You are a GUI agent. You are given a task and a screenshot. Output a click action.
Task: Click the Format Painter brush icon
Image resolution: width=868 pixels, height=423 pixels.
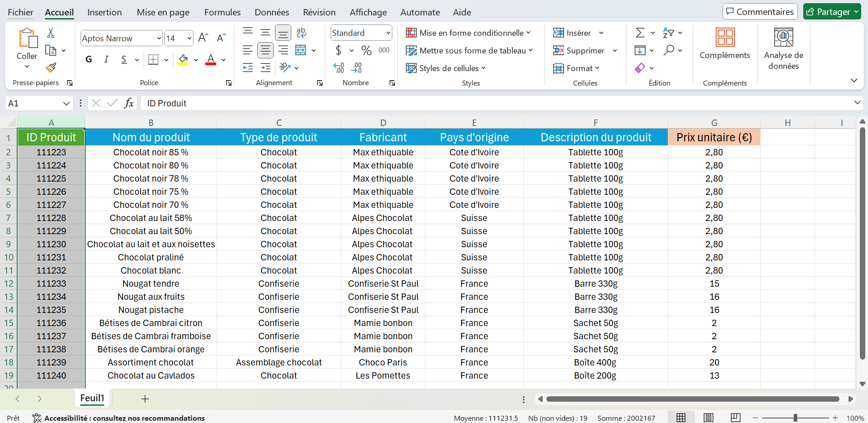[x=51, y=67]
